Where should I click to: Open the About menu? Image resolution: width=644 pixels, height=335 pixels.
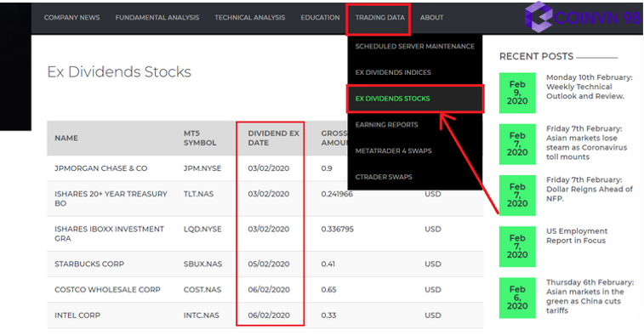click(431, 18)
